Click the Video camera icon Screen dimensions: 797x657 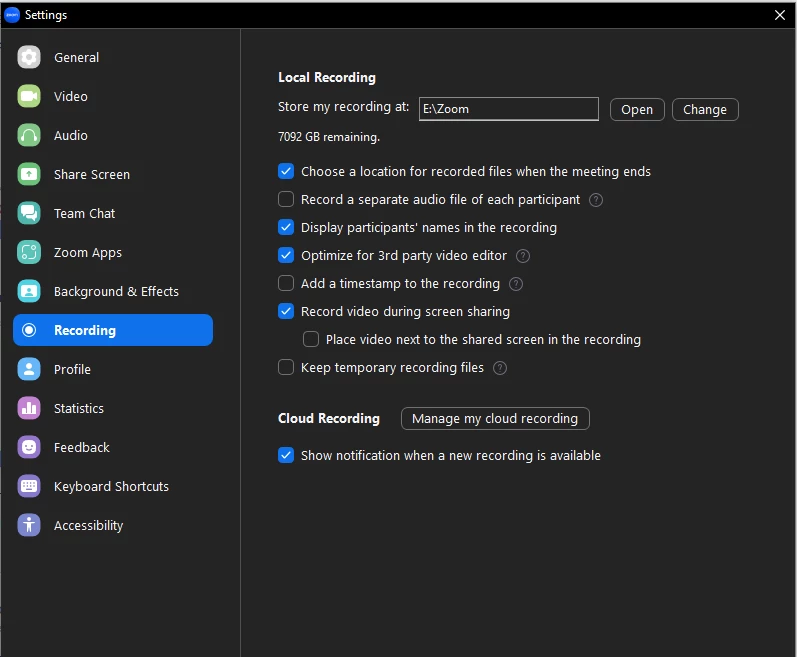coord(29,96)
